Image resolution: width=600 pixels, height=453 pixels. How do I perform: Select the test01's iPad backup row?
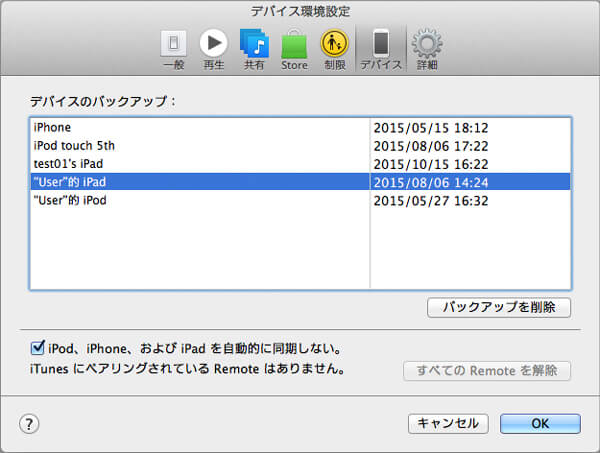pyautogui.click(x=300, y=164)
